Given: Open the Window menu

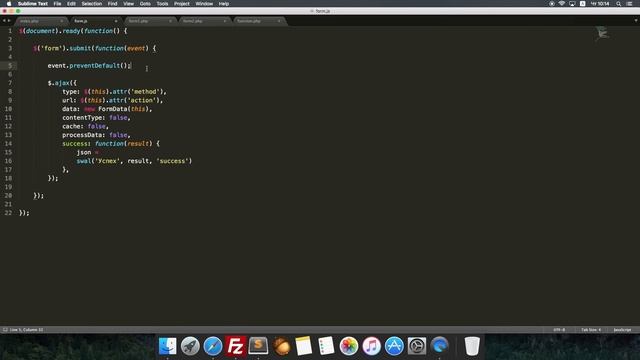Looking at the screenshot, I should [204, 4].
